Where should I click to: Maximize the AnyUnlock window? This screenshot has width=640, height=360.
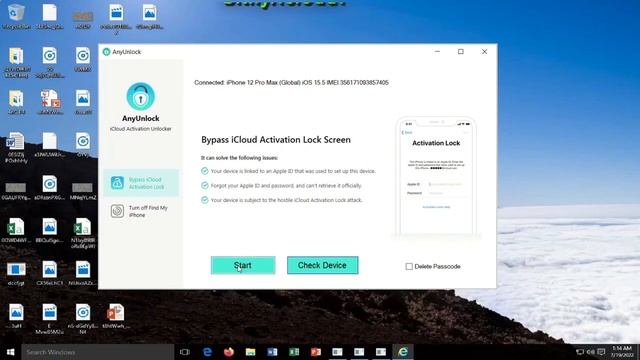(461, 52)
